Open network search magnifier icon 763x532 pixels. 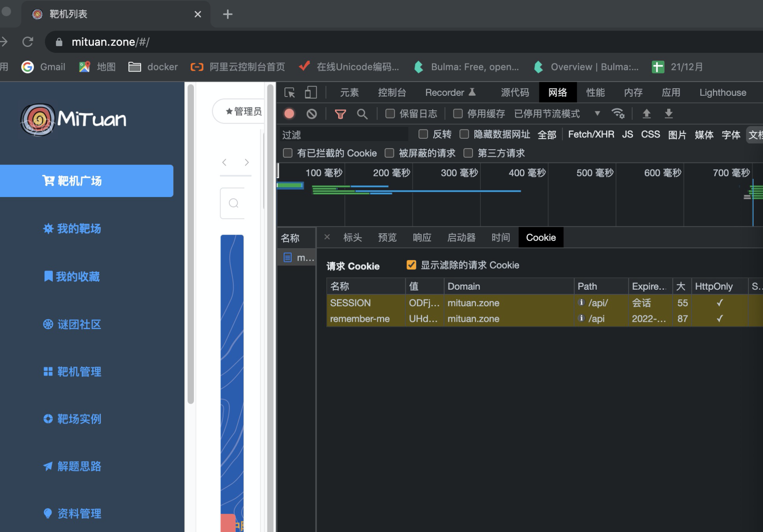362,114
